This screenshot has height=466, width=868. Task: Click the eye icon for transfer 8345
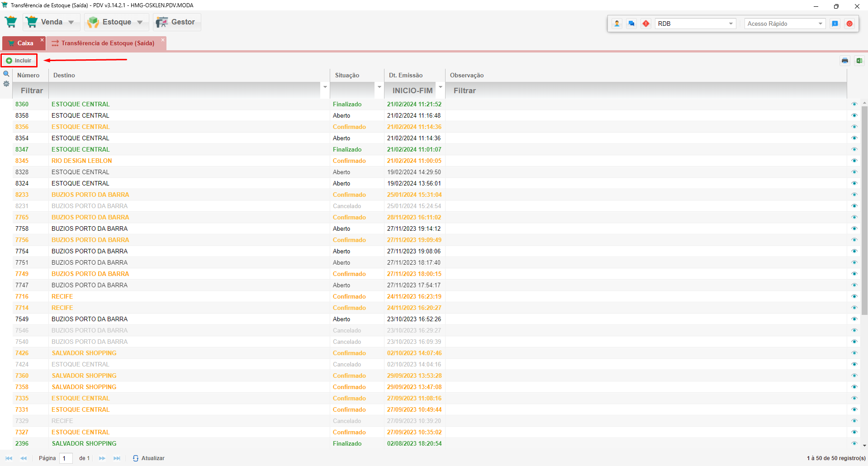click(854, 161)
